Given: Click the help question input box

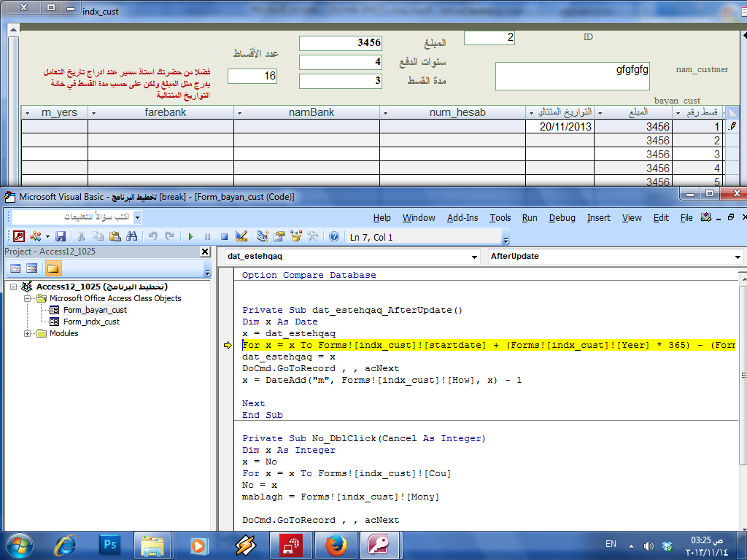Looking at the screenshot, I should (x=73, y=217).
